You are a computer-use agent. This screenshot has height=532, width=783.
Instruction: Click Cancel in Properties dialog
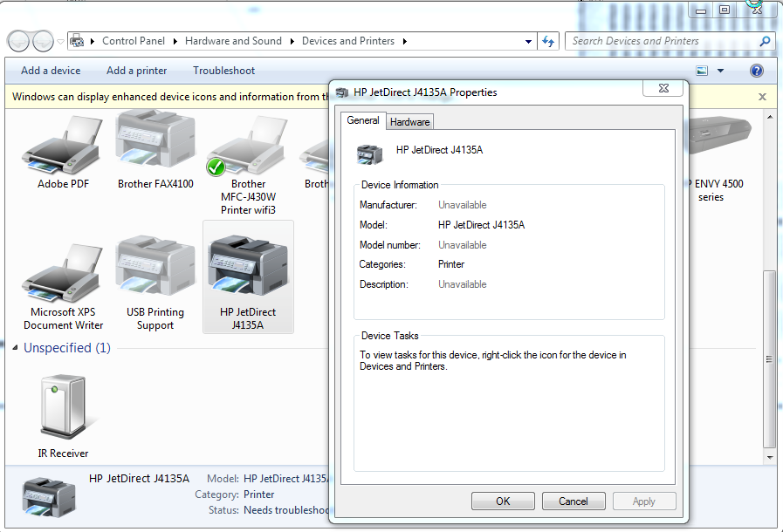click(x=574, y=501)
